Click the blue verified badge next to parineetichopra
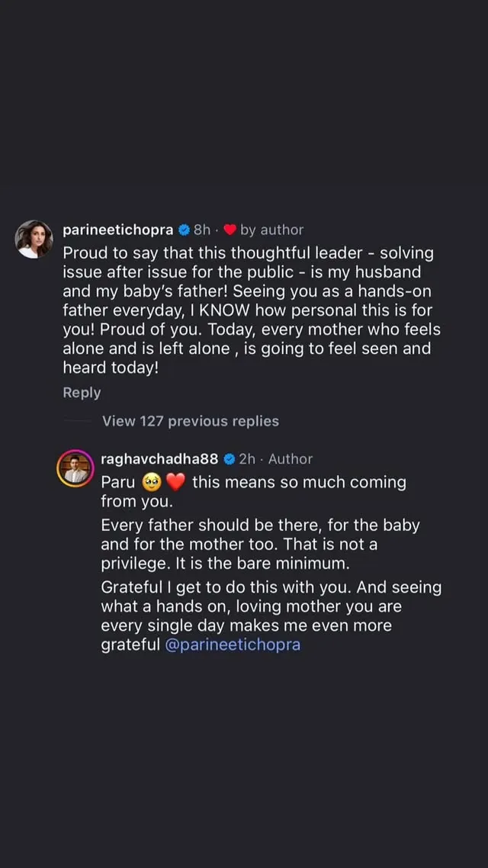Image resolution: width=488 pixels, height=868 pixels. tap(182, 229)
